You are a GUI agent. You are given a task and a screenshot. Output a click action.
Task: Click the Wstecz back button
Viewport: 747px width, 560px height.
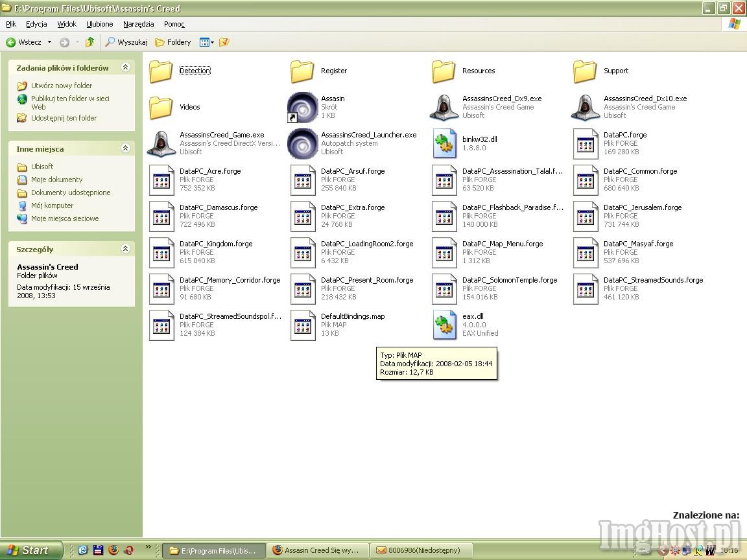click(x=24, y=42)
